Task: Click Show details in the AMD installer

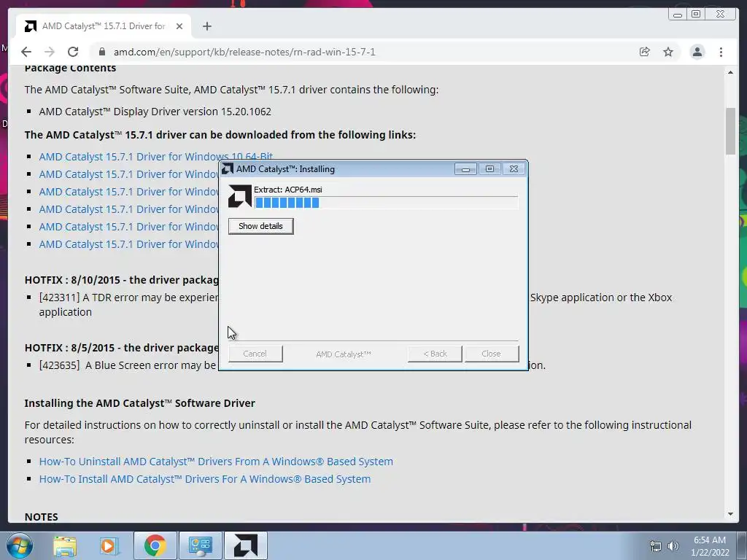Action: pos(260,226)
